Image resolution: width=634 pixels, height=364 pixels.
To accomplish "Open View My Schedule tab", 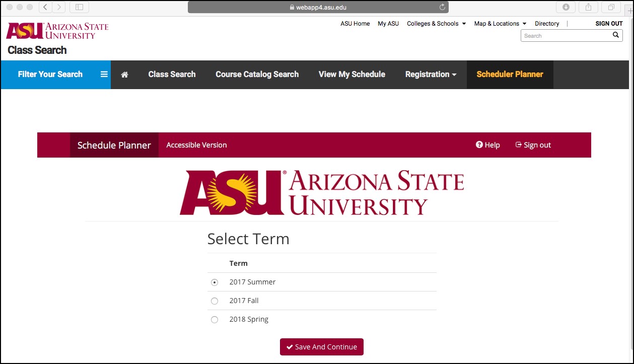I will click(351, 75).
